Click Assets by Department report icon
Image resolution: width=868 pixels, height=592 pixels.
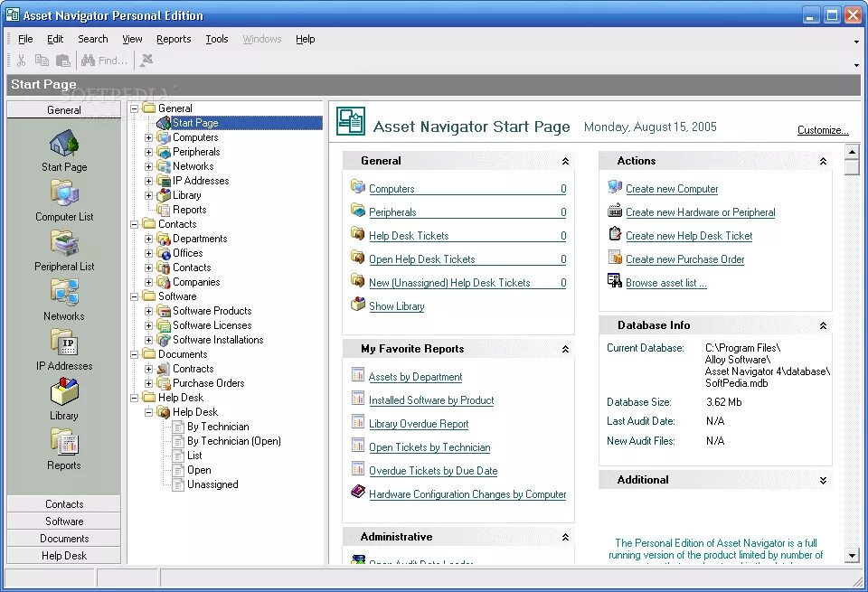(358, 374)
